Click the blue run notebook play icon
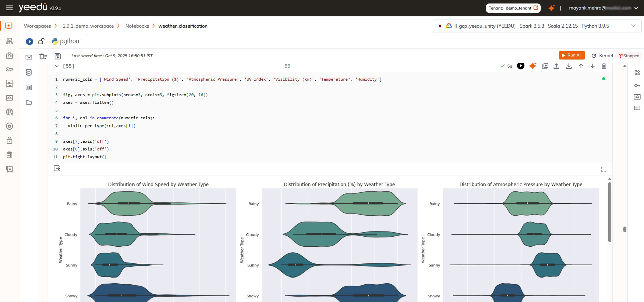 pos(30,41)
